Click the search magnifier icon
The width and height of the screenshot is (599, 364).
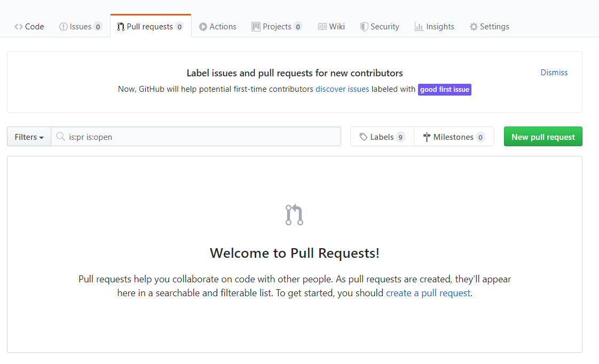click(60, 136)
